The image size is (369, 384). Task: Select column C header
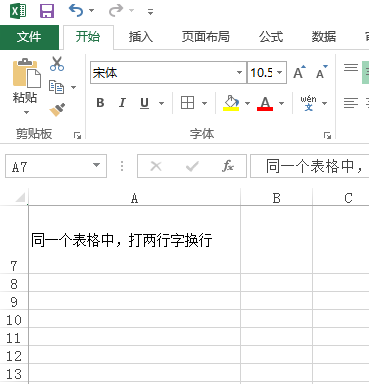348,198
